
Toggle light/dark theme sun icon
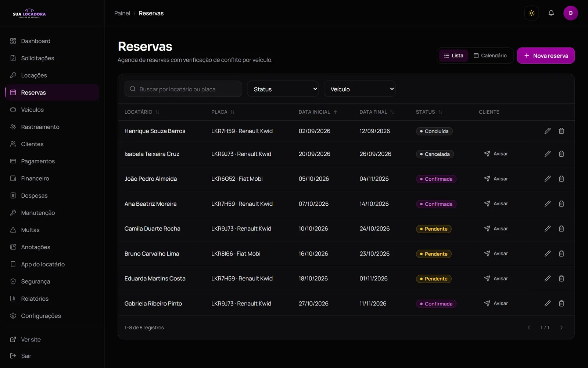(531, 13)
